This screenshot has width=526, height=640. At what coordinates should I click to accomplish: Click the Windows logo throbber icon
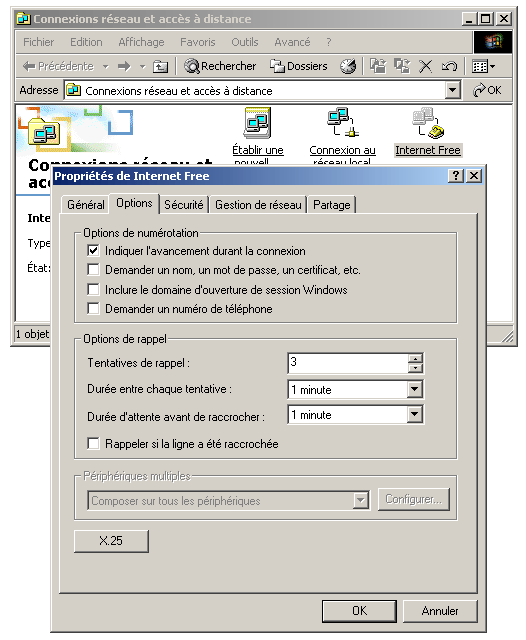click(493, 42)
